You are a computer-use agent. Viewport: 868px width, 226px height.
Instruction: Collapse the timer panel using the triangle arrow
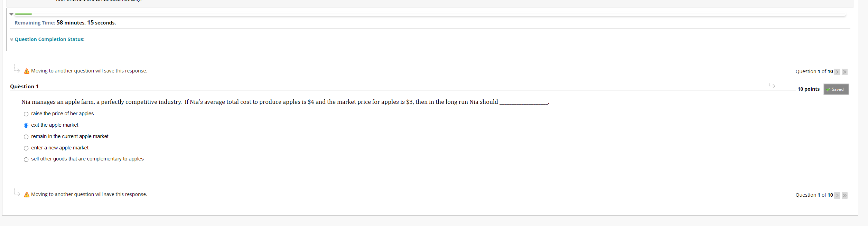point(11,14)
